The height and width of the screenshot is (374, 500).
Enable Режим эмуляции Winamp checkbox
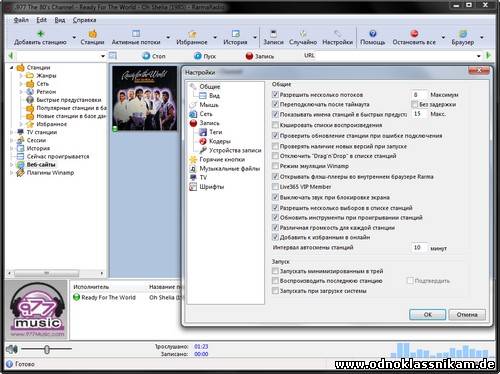click(275, 166)
